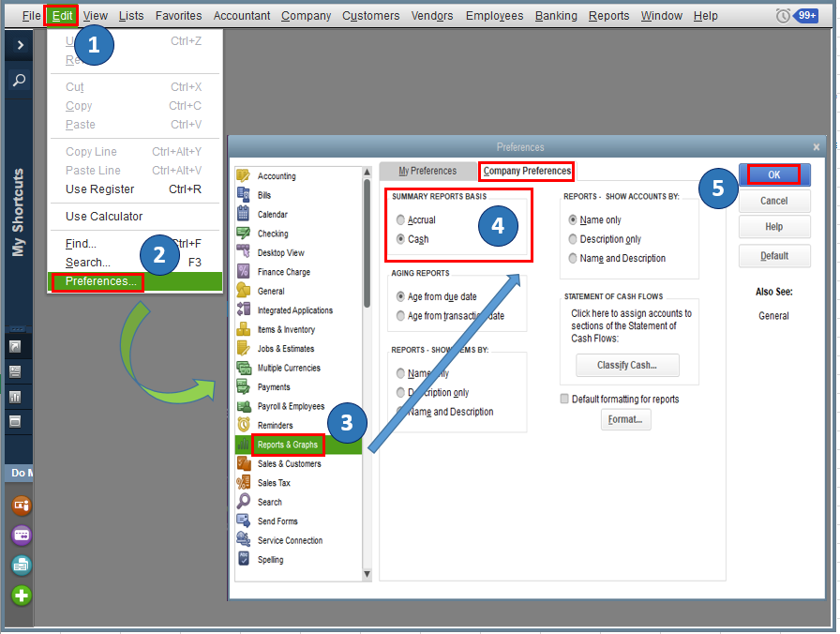Click the purple calendar icon in sidebar

tap(22, 535)
